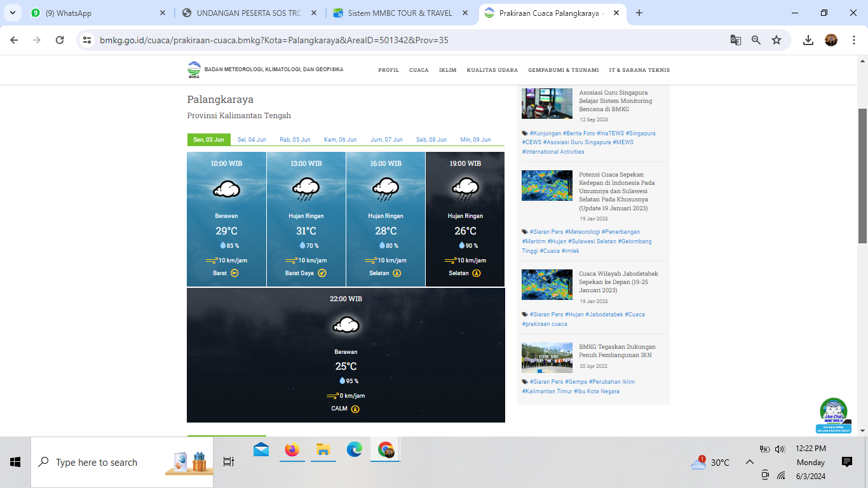
Task: Expand the Chrome tab search dropdown
Action: tap(13, 13)
